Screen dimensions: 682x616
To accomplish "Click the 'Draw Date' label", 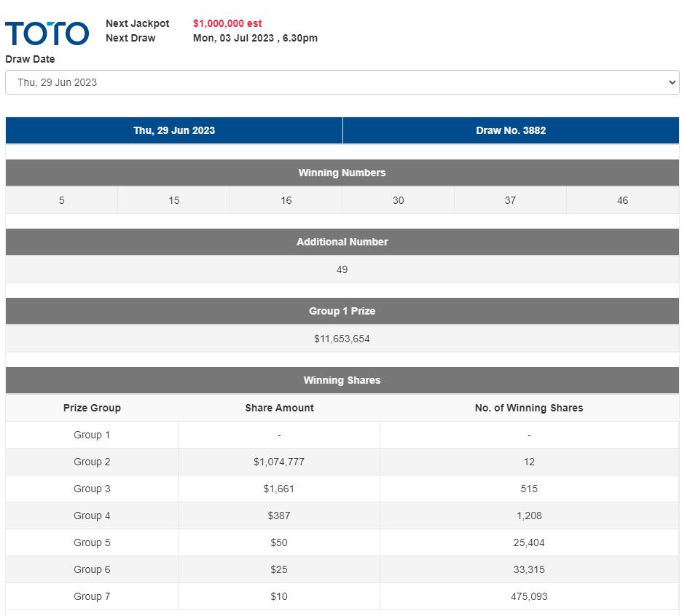I will pos(30,59).
